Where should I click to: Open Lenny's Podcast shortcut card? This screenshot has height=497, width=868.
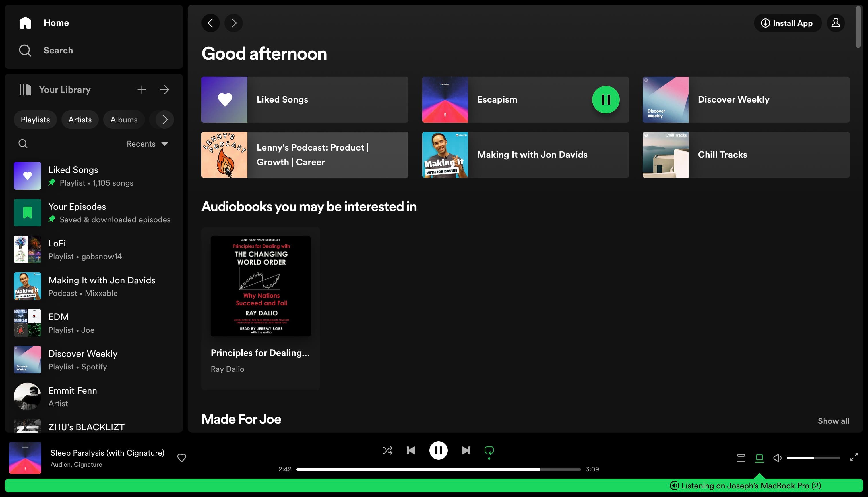[x=305, y=155]
